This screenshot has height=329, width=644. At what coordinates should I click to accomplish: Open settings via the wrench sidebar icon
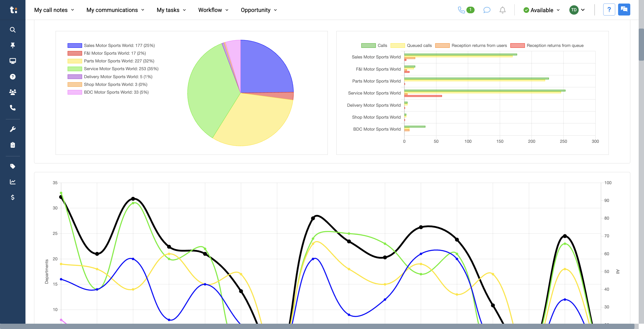click(x=12, y=129)
